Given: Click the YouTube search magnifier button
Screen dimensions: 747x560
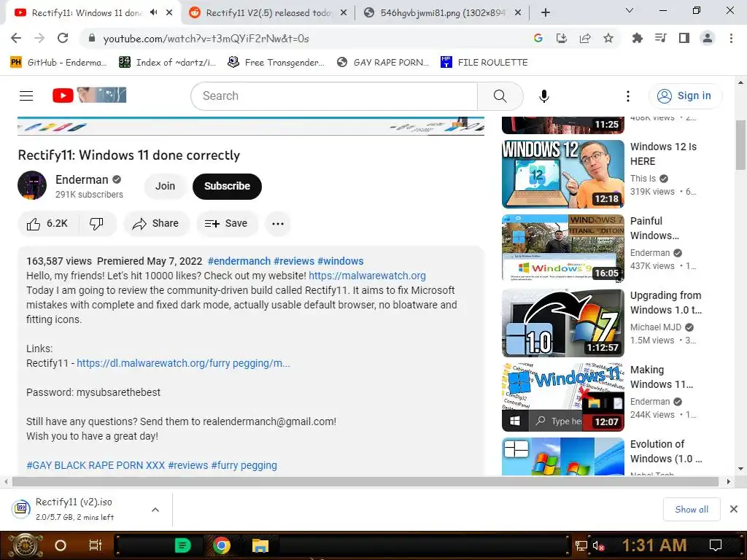Looking at the screenshot, I should [x=500, y=96].
